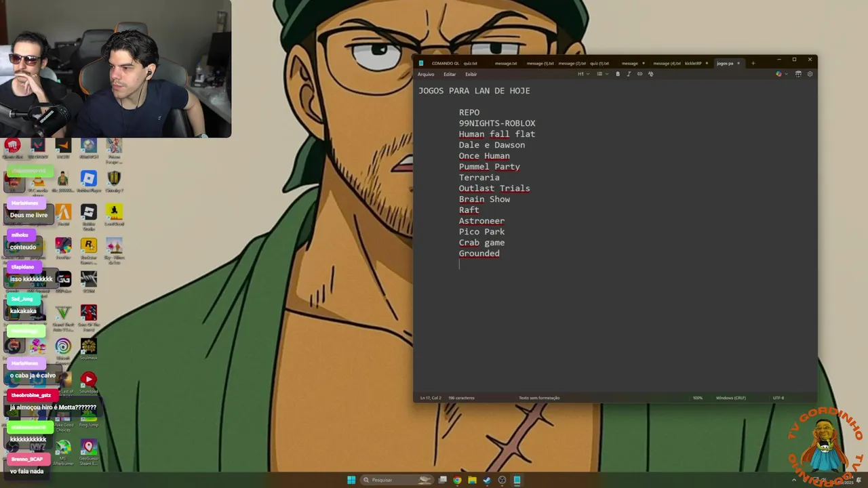Screen dimensions: 868x488
Task: Open Notepad settings gear
Action: pos(810,74)
